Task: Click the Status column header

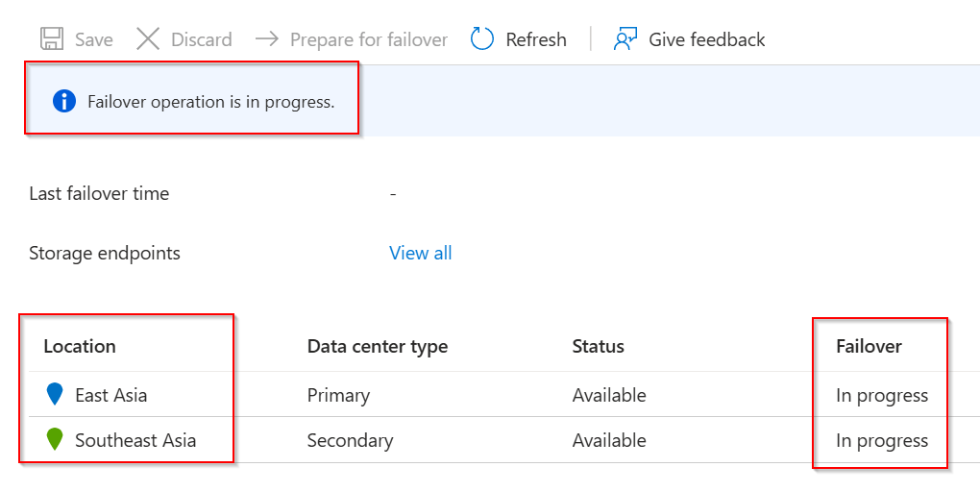Action: (598, 346)
